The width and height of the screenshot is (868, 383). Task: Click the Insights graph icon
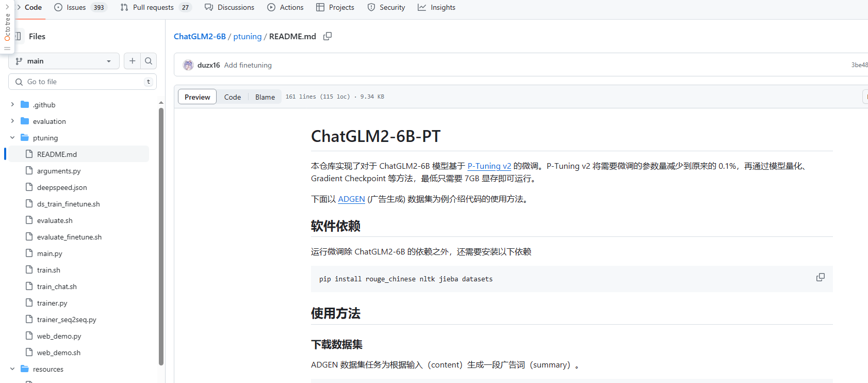422,7
